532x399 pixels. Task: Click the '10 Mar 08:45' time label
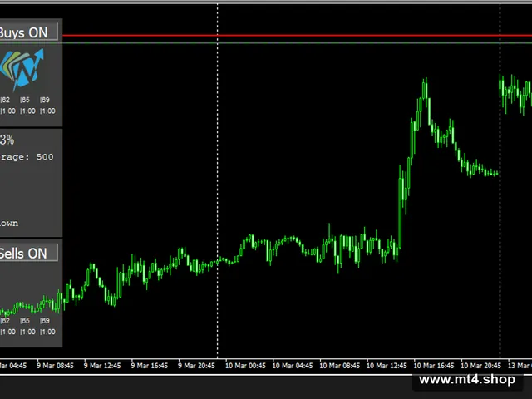[340, 366]
